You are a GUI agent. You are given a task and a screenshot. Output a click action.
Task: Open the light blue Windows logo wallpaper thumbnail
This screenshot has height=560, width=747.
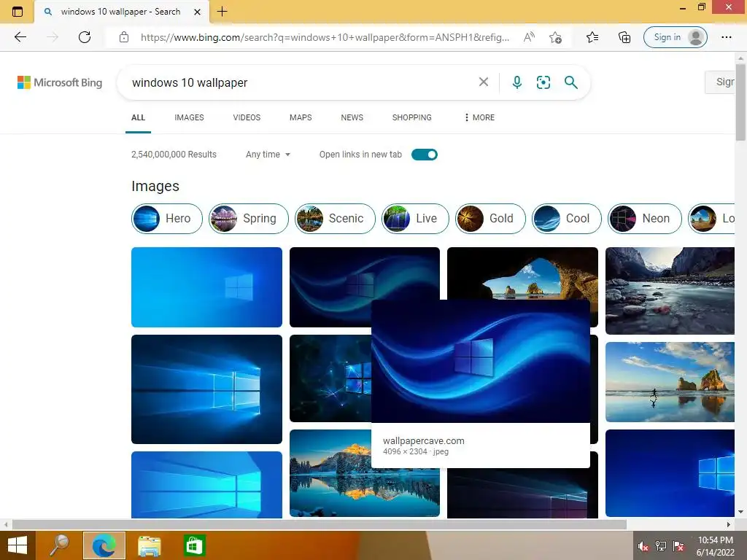pyautogui.click(x=206, y=287)
